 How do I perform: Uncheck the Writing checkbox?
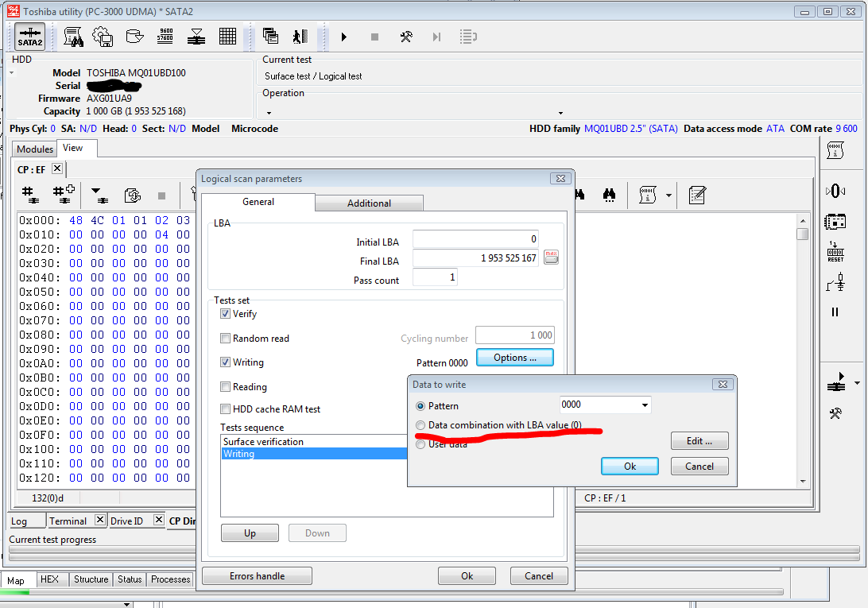(225, 362)
